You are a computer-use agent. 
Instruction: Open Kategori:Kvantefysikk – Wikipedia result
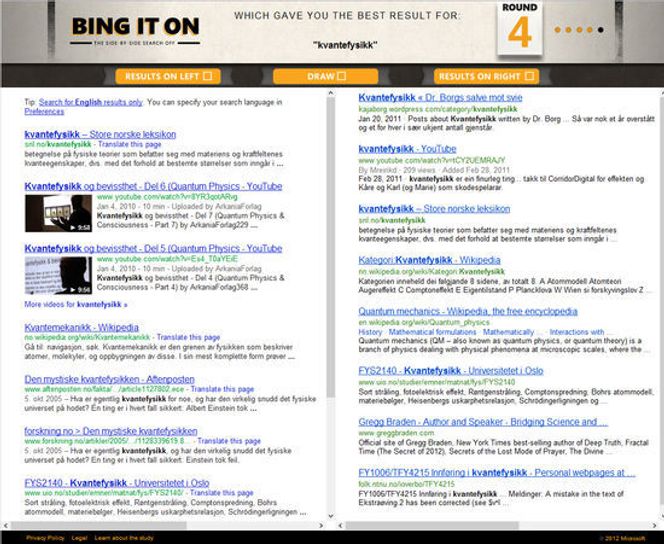pos(429,260)
